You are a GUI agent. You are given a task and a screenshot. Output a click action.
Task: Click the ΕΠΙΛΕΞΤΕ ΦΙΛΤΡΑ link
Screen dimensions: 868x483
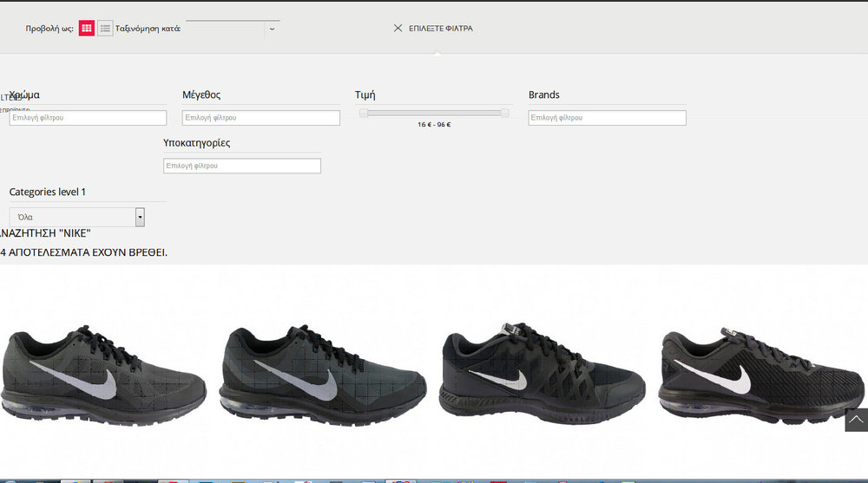441,29
